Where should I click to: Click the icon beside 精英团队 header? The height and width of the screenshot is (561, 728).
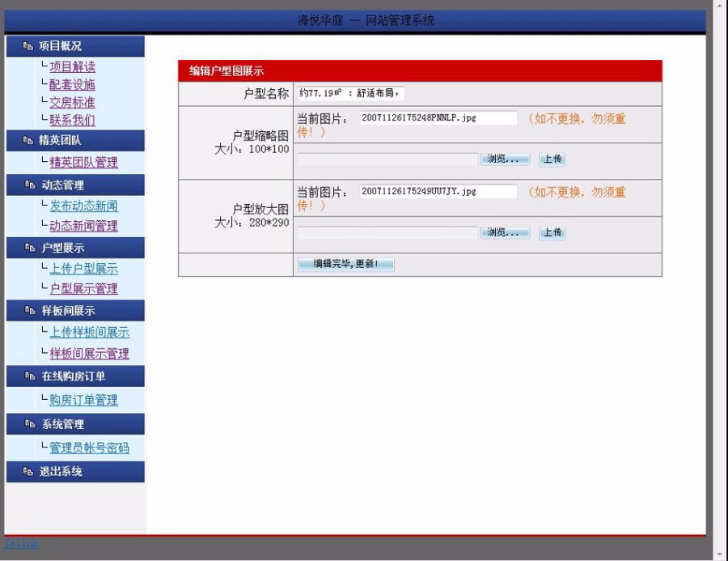[x=28, y=140]
